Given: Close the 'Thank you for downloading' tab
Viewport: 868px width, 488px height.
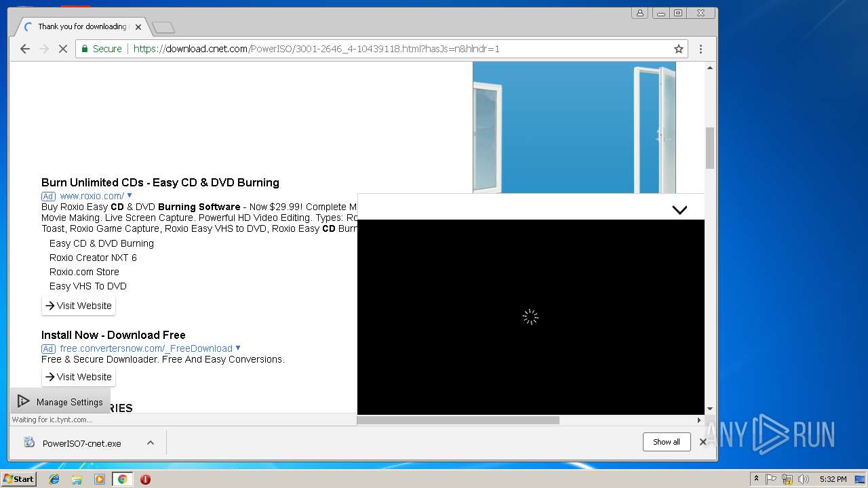Looking at the screenshot, I should (138, 27).
